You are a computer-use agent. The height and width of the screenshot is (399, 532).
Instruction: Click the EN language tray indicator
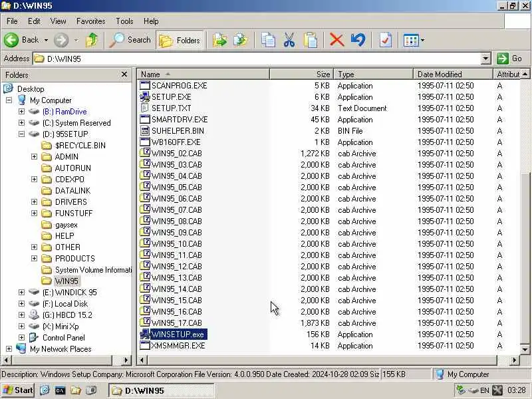click(x=484, y=390)
